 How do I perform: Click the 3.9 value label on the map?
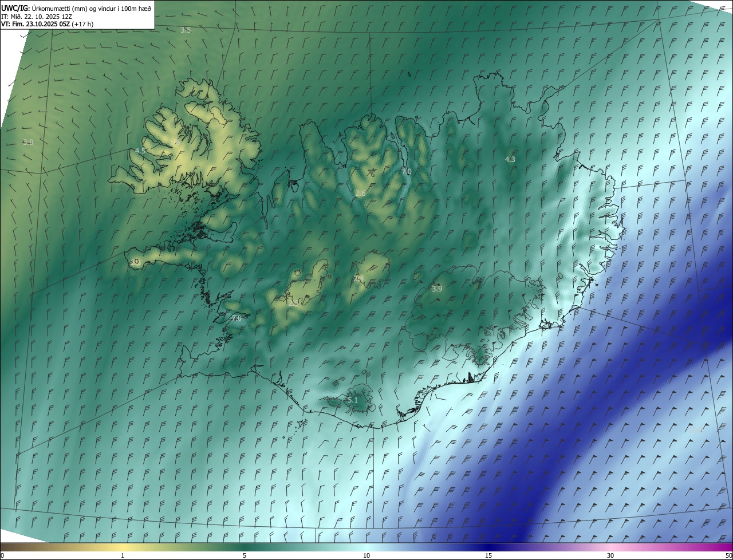(437, 289)
